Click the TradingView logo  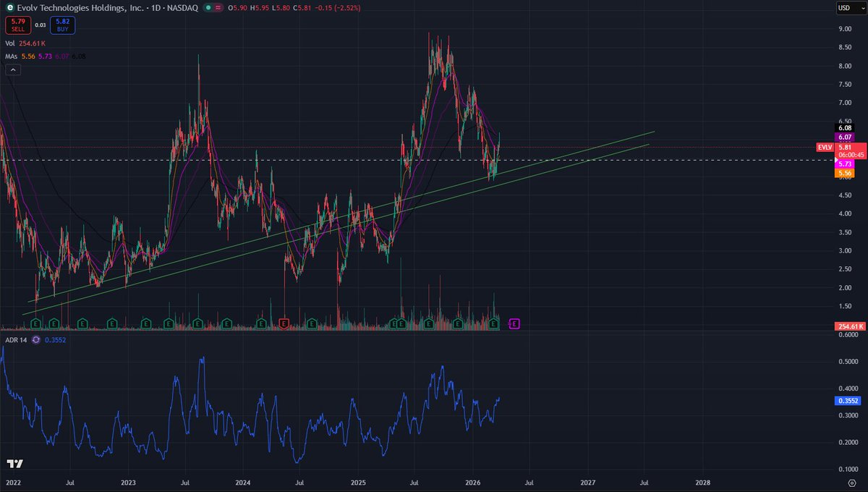point(14,463)
